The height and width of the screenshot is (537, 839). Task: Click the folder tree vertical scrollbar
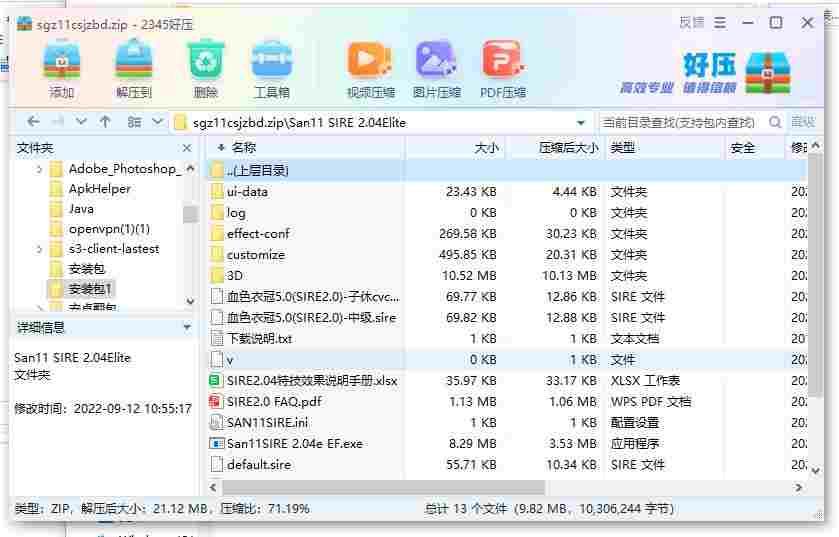(190, 214)
